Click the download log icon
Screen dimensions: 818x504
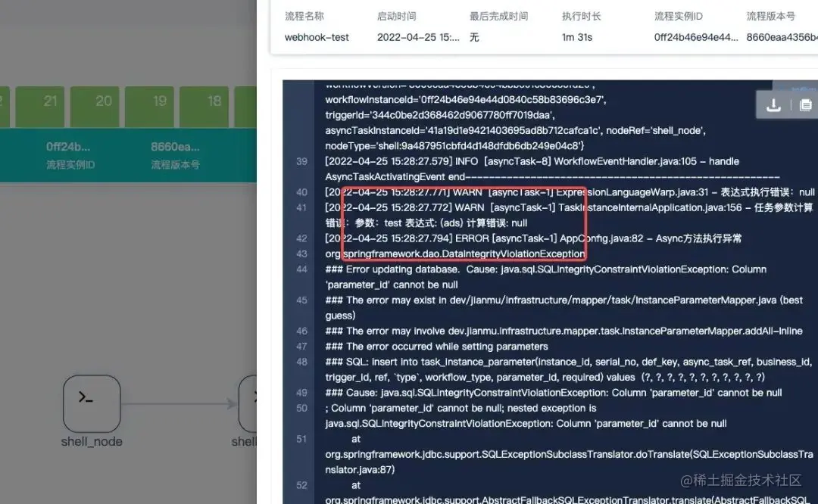(x=773, y=106)
